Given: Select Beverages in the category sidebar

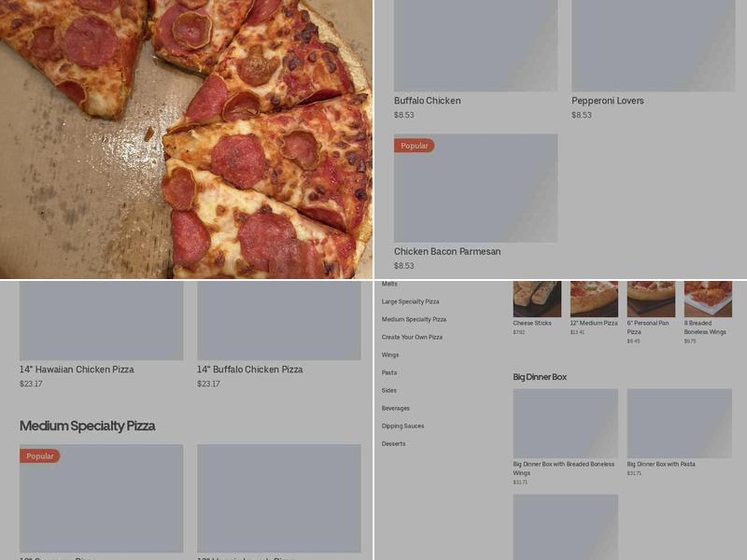Looking at the screenshot, I should (395, 409).
